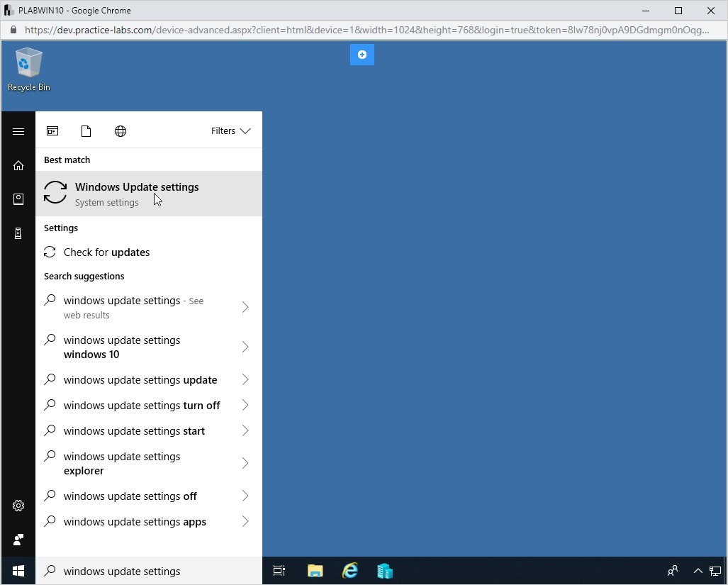Expand arrow for 'See web results' suggestion

pos(245,307)
